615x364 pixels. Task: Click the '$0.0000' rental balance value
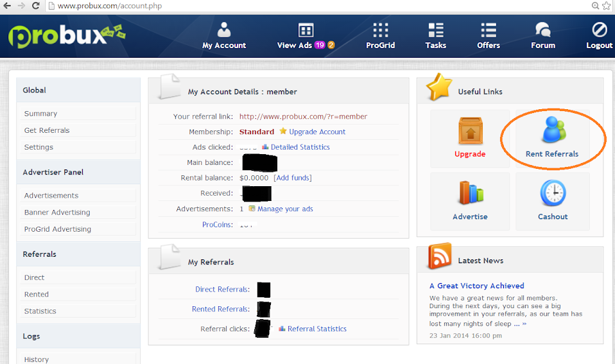(254, 178)
